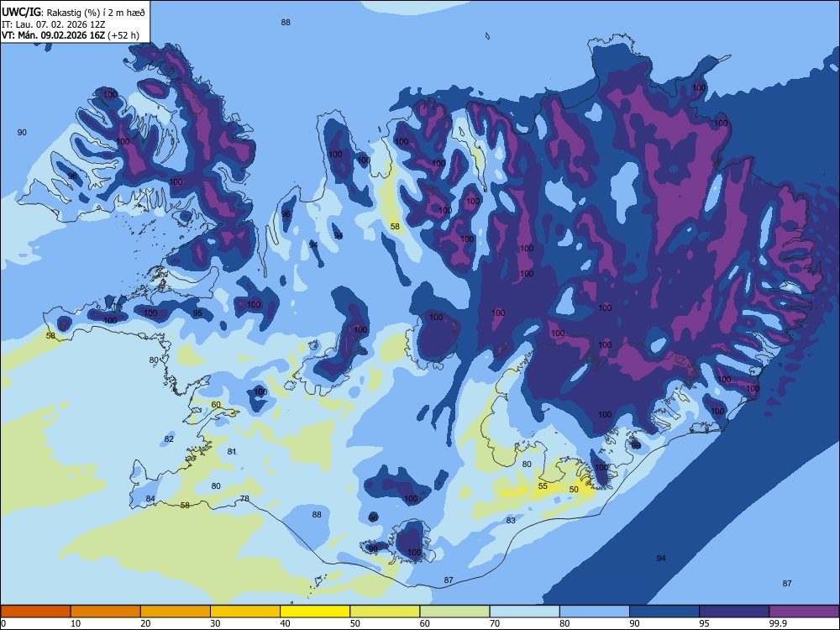Click the title 'UWC/IG: Rakastig (%) í 2 m hæð'
The height and width of the screenshot is (630, 840).
point(73,12)
